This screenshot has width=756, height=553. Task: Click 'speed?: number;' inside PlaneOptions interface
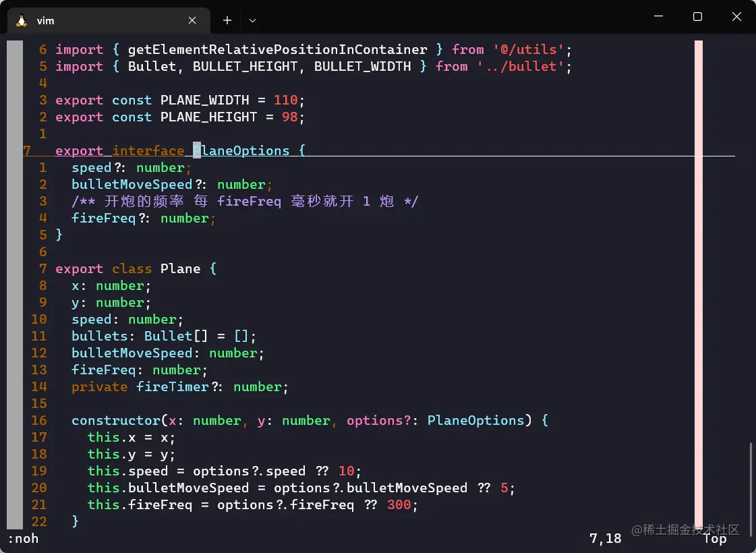[132, 168]
